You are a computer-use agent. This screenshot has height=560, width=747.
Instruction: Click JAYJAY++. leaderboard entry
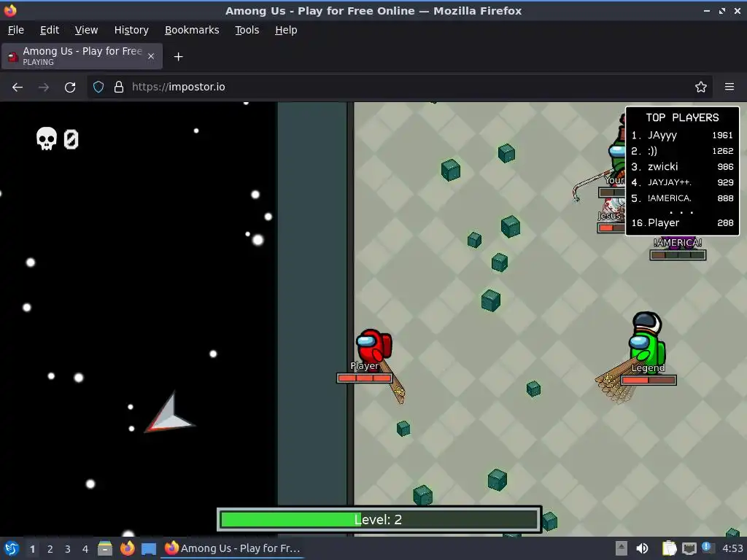(682, 182)
